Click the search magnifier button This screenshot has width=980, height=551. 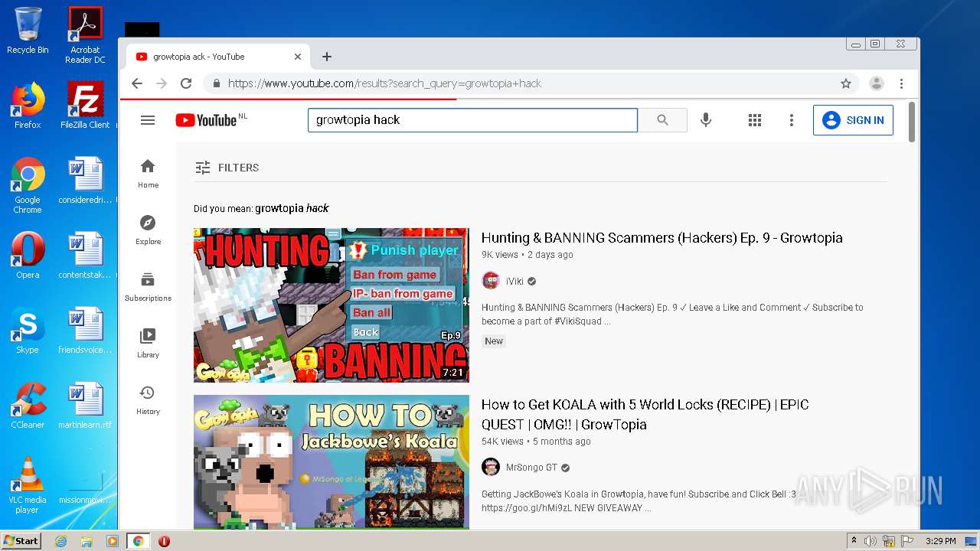point(662,120)
